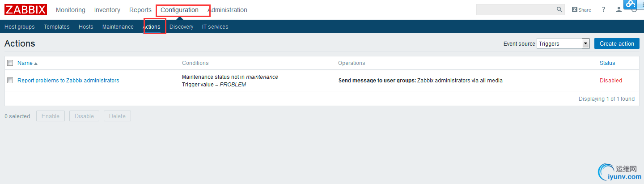Image resolution: width=644 pixels, height=184 pixels.
Task: Sort the table by Status column
Action: tap(607, 63)
